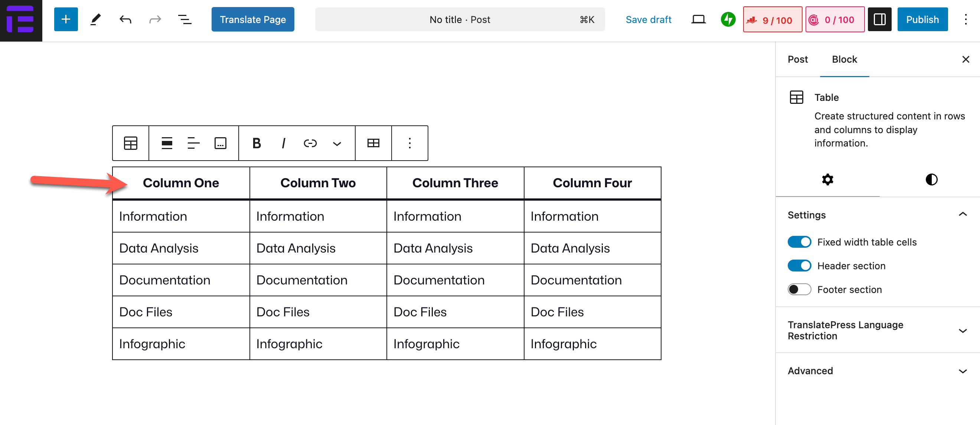This screenshot has width=980, height=425.
Task: Open the More rich text controls dropdown
Action: point(337,143)
